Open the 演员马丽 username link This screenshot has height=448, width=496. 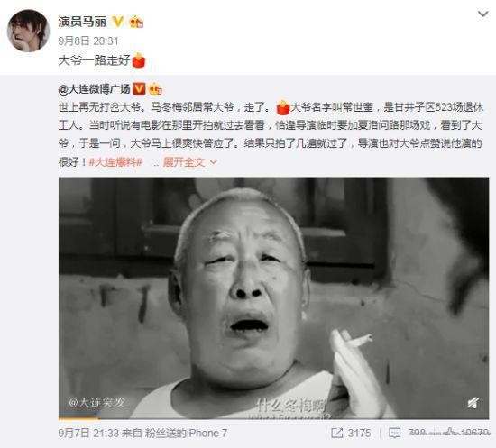[82, 22]
